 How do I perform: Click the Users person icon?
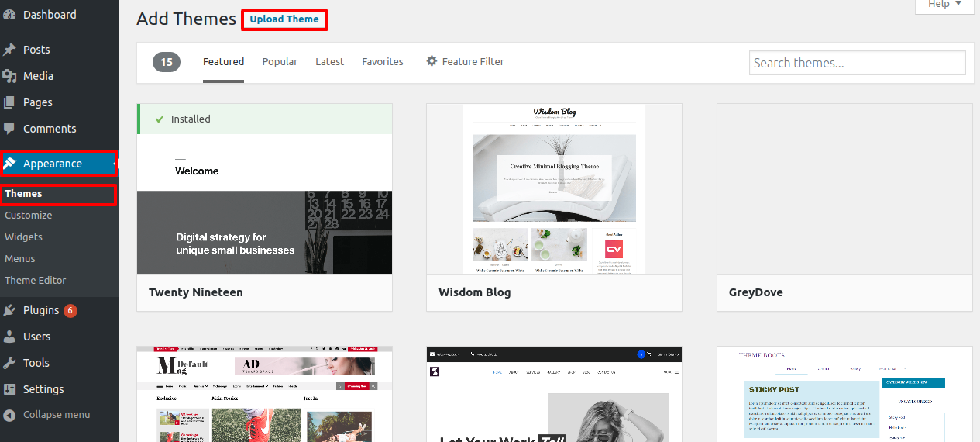pos(9,337)
